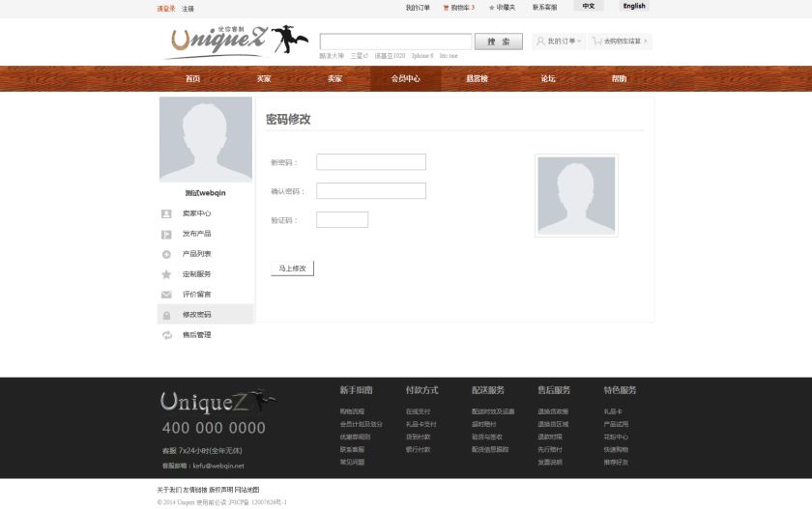This screenshot has width=812, height=509.
Task: Click search suggestion Iphone 6
Action: [x=422, y=56]
